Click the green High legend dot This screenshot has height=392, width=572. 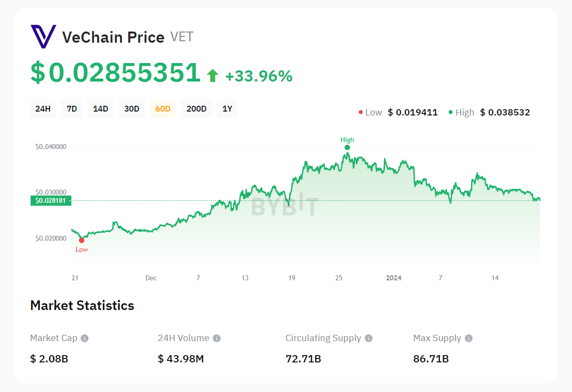coord(450,112)
